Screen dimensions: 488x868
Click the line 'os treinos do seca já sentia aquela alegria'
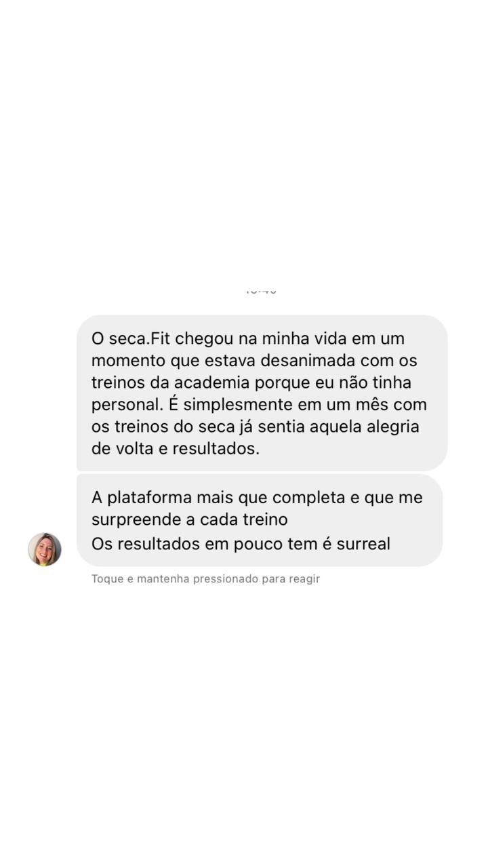[256, 427]
